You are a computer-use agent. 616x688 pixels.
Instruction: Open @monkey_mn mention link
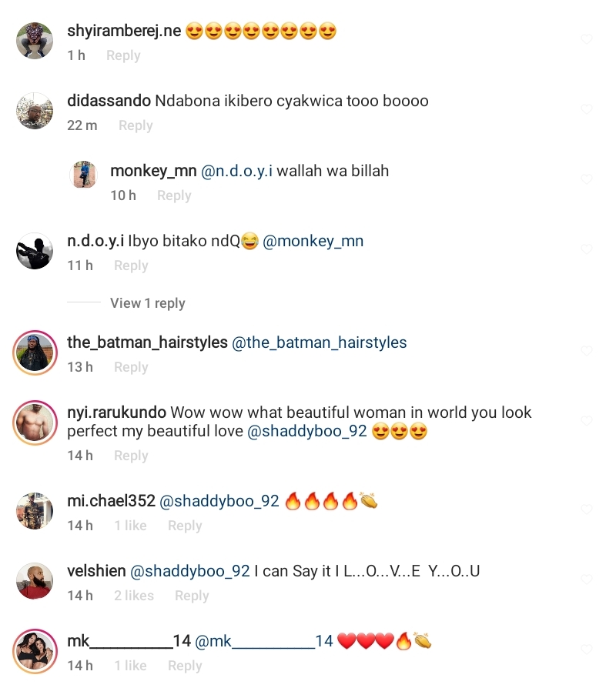(x=313, y=242)
